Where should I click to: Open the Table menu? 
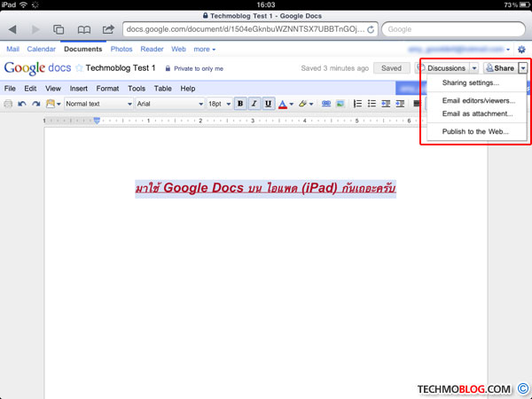coord(163,89)
